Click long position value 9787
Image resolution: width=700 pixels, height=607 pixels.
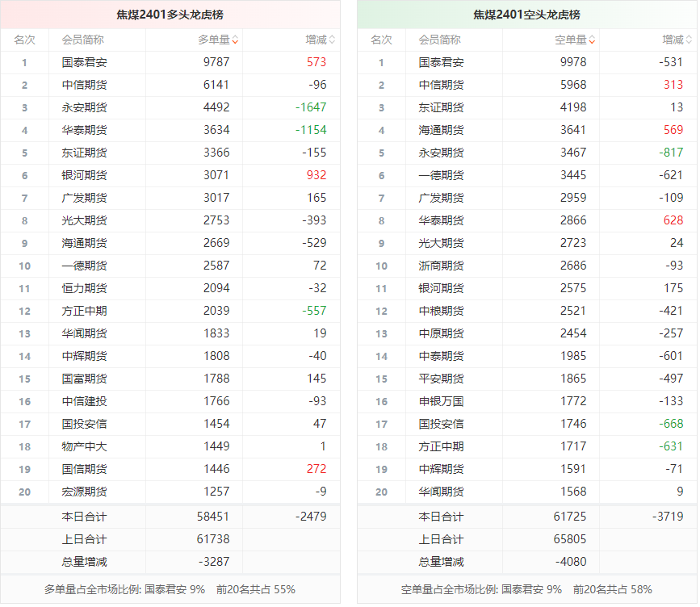[216, 62]
